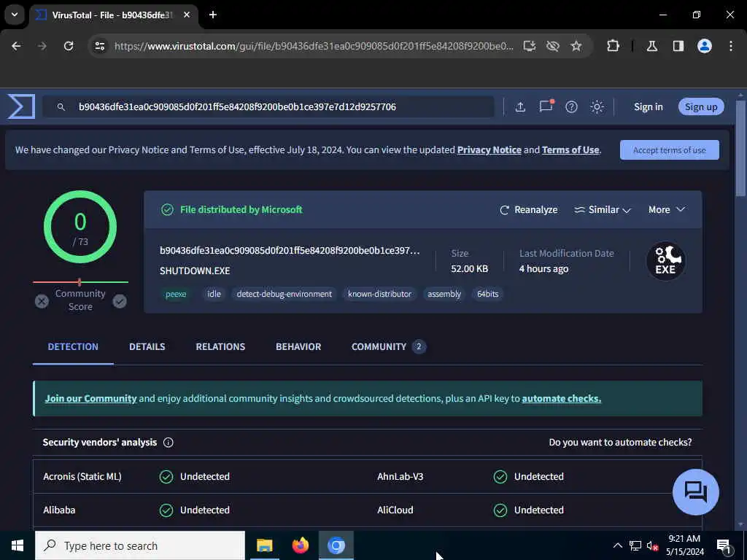Click the taskbar search box

pos(140,545)
